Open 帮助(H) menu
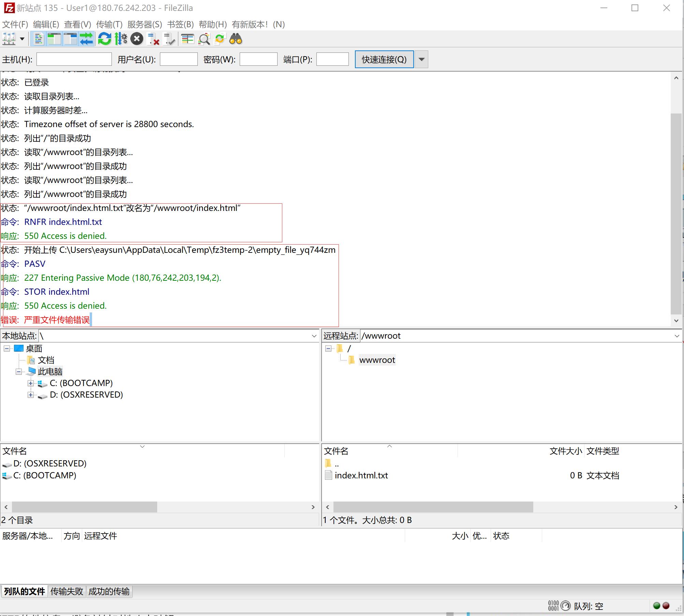684x616 pixels. pos(213,25)
